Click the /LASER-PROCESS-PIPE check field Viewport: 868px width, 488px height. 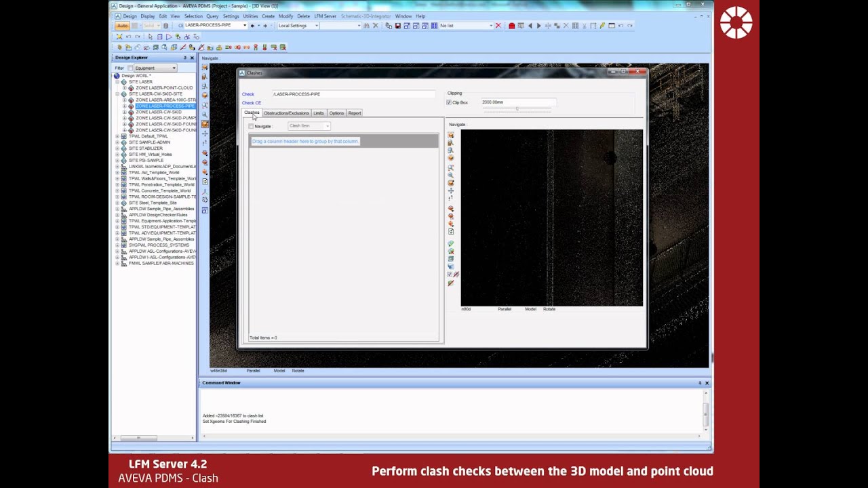[353, 94]
